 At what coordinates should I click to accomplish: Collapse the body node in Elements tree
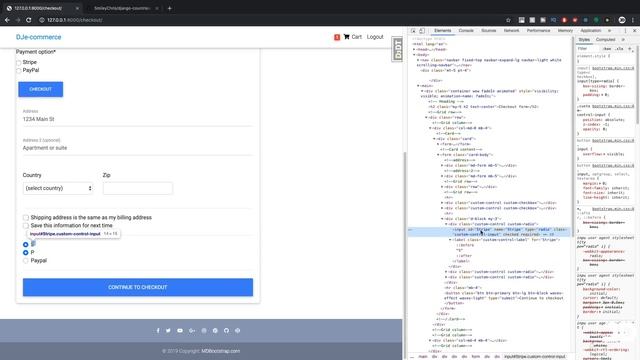(414, 55)
